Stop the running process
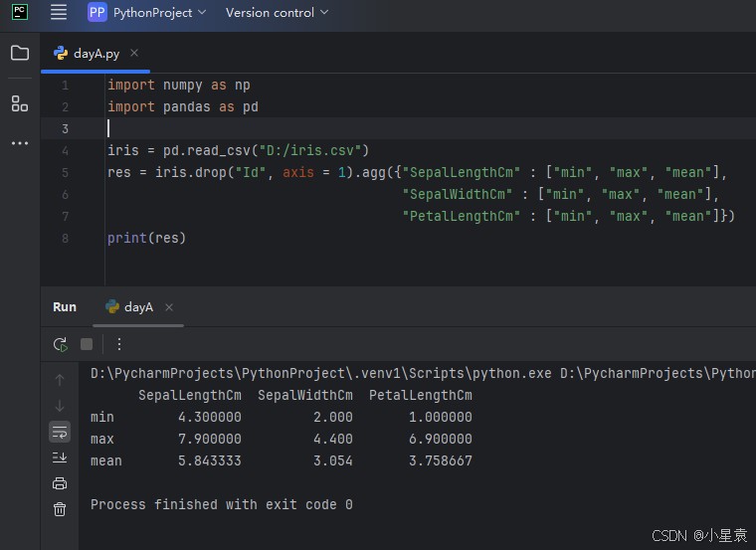This screenshot has width=756, height=550. pyautogui.click(x=87, y=344)
